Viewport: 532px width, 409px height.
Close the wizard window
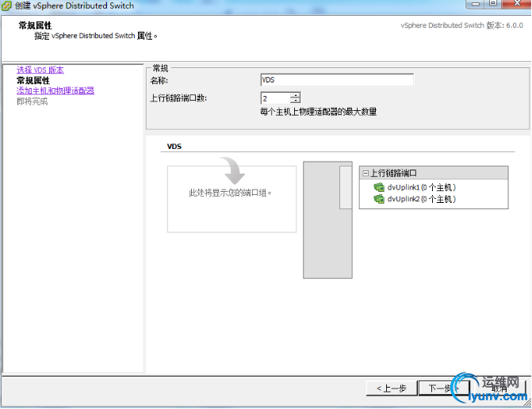tap(516, 4)
